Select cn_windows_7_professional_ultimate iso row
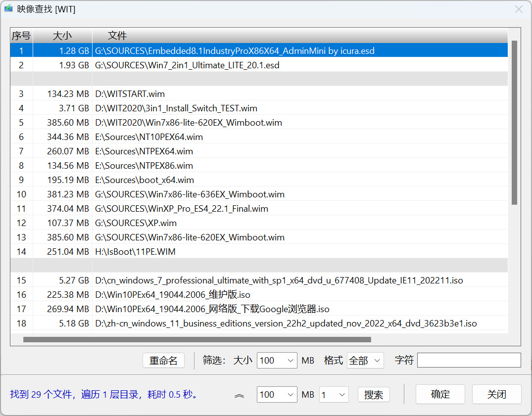Image resolution: width=532 pixels, height=416 pixels. [x=259, y=280]
